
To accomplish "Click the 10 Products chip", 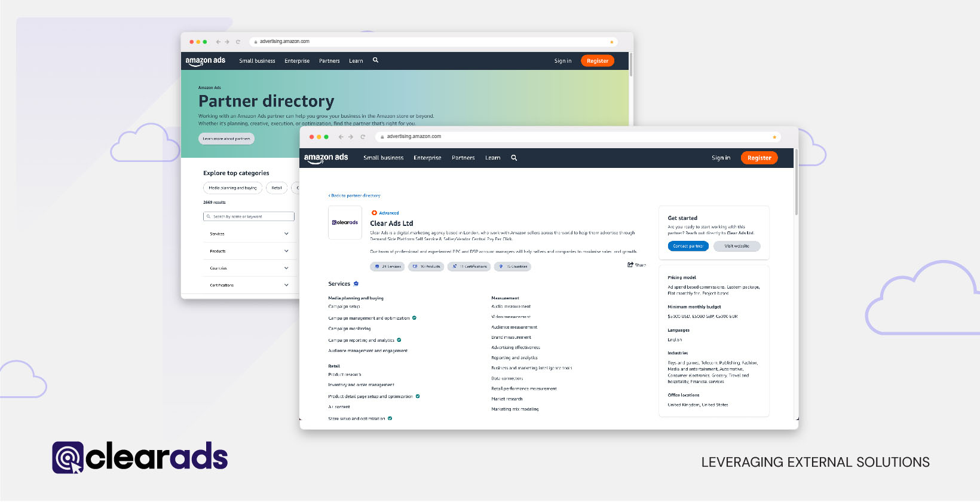I will click(x=426, y=267).
